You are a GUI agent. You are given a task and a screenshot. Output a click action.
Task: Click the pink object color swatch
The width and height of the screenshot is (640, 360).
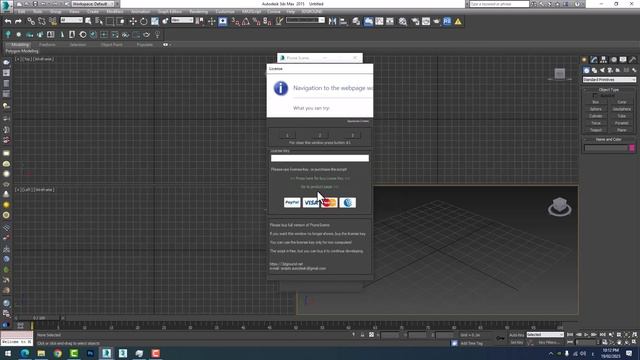(x=632, y=148)
